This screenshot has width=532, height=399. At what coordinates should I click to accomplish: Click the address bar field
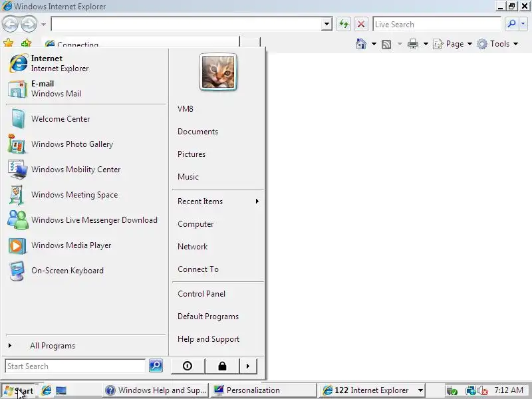click(186, 24)
